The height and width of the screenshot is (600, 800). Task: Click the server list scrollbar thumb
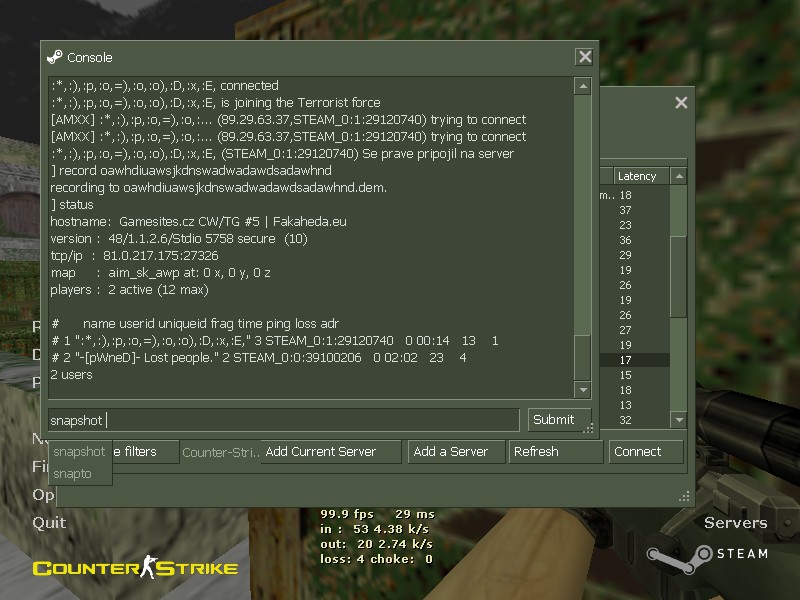pos(679,277)
